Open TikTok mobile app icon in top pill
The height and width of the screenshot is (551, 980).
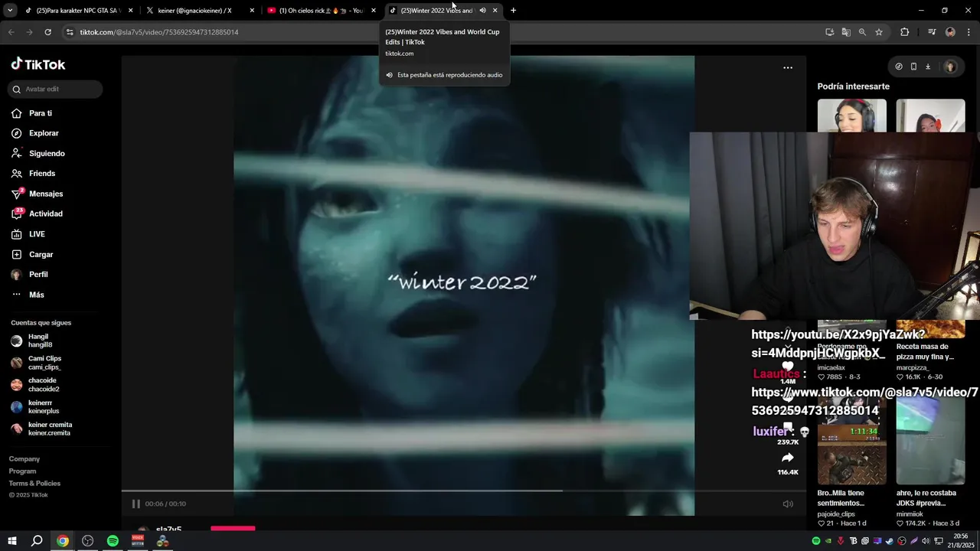point(913,67)
